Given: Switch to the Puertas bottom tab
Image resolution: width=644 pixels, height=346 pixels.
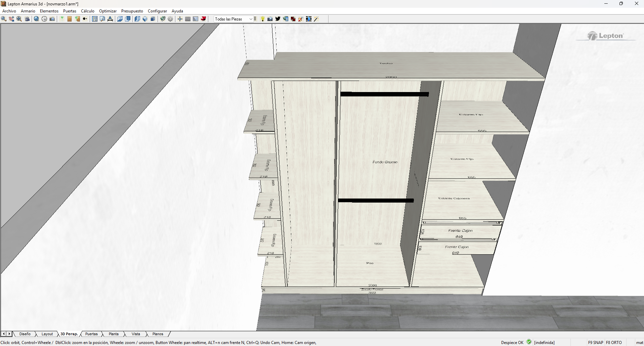Looking at the screenshot, I should pos(91,334).
